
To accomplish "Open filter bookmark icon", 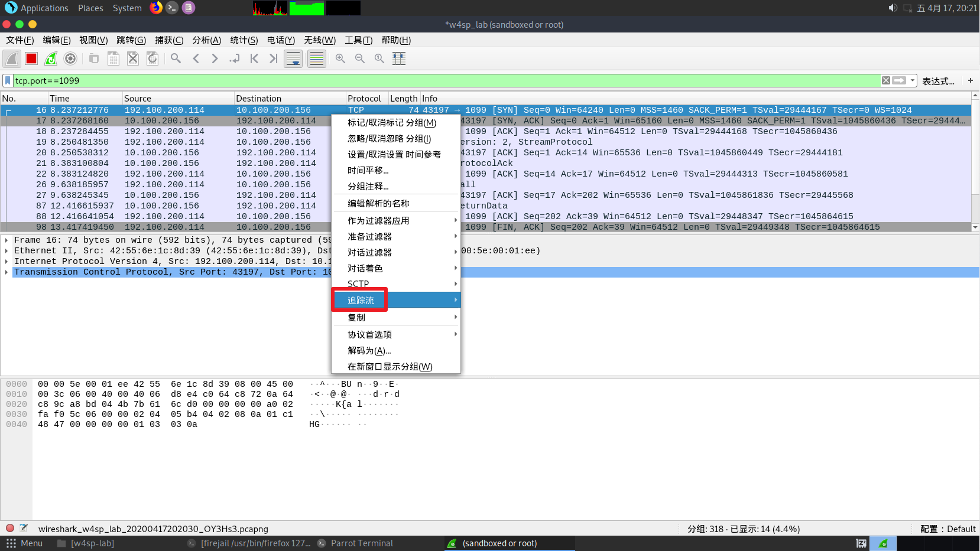I will (8, 80).
